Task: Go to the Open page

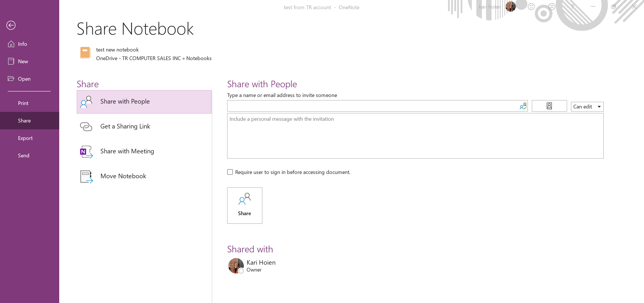Action: click(29, 79)
